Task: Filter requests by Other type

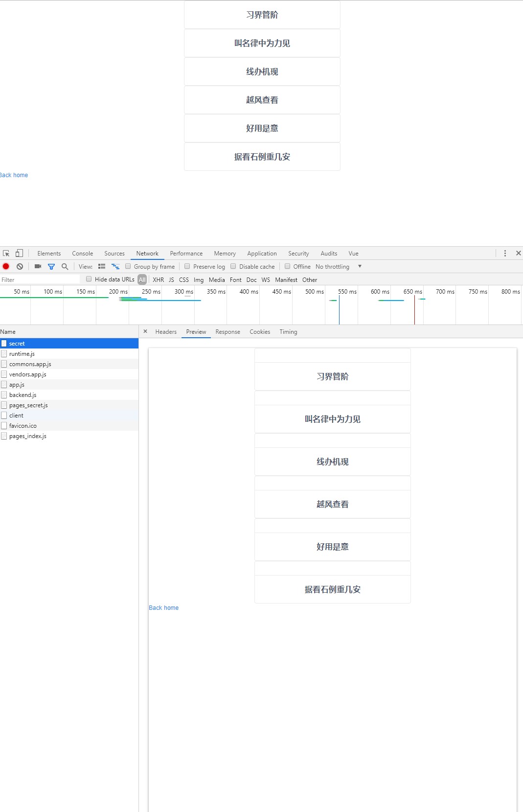Action: pos(310,280)
